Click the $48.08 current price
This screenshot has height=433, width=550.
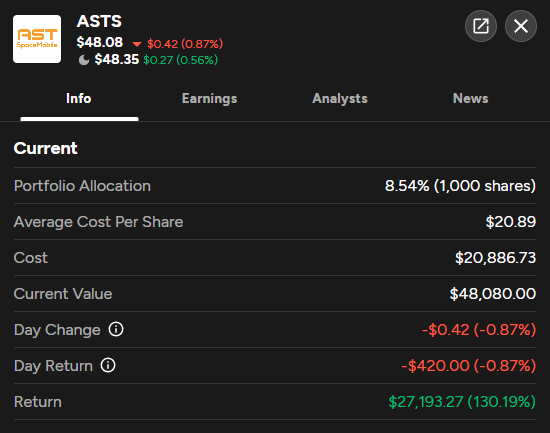[100, 42]
